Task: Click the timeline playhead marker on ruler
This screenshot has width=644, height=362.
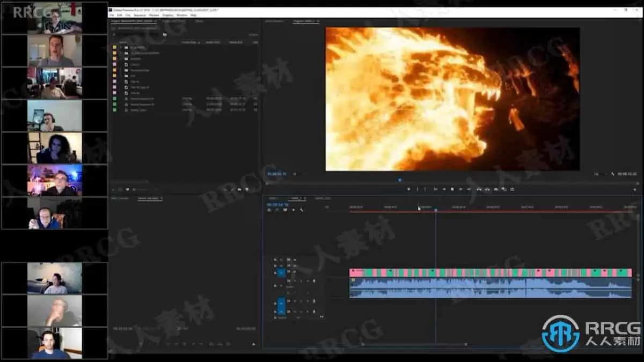Action: click(x=436, y=209)
